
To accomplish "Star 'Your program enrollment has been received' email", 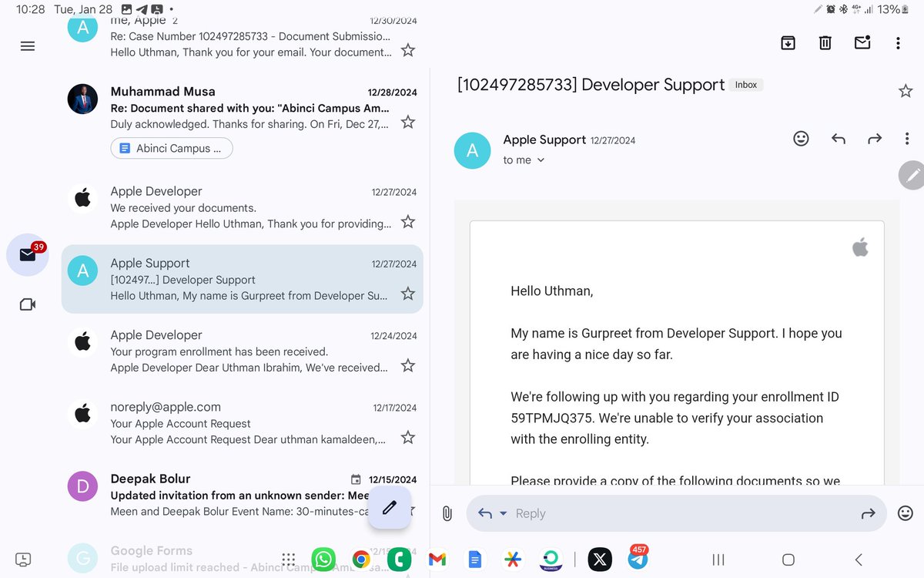I will coord(408,365).
